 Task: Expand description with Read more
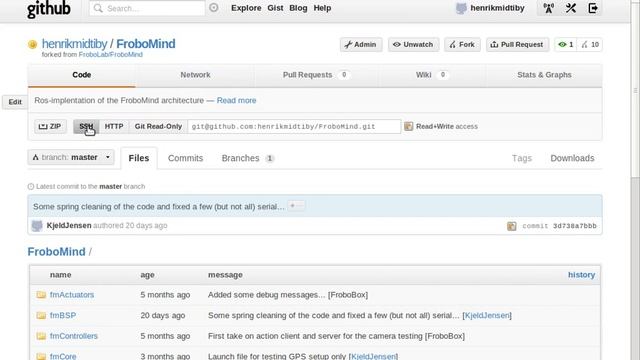pyautogui.click(x=236, y=100)
